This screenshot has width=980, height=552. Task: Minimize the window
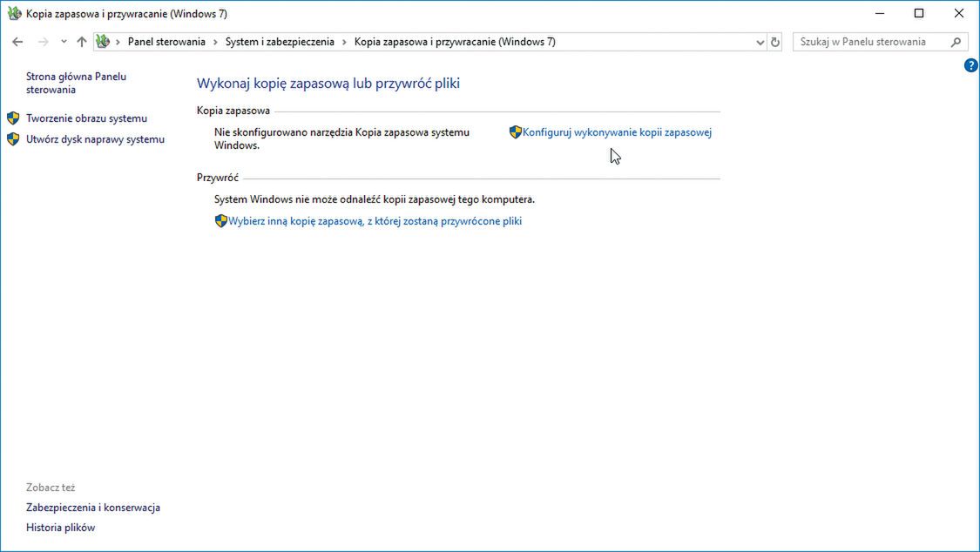tap(879, 13)
